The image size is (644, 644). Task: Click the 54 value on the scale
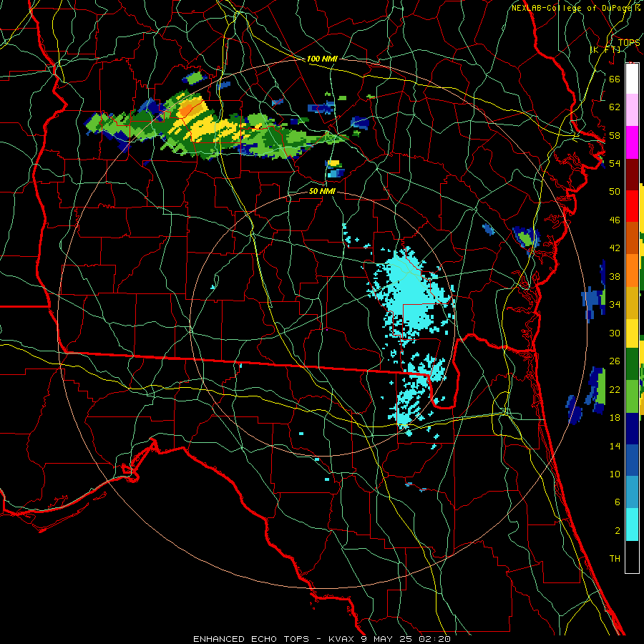(615, 163)
